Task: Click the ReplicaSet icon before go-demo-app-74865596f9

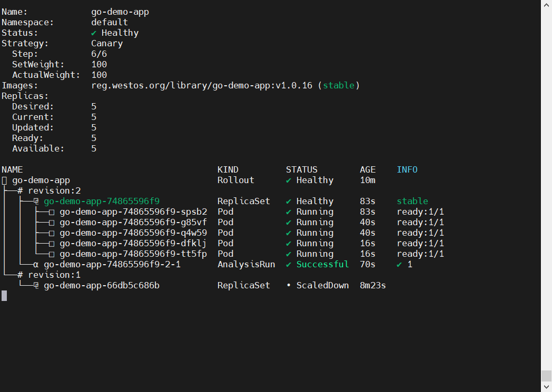Action: (36, 202)
